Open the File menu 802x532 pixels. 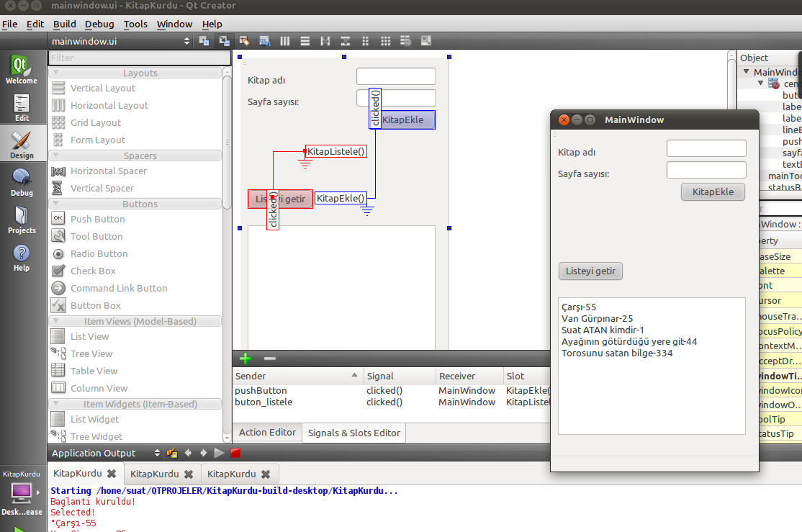pyautogui.click(x=9, y=24)
